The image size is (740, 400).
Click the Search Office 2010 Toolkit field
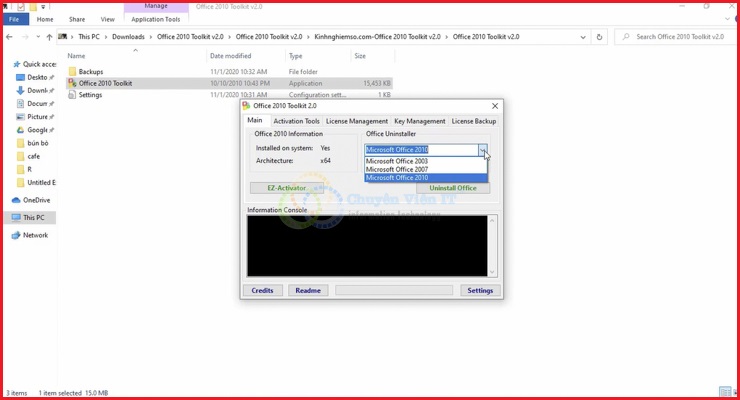coord(675,37)
